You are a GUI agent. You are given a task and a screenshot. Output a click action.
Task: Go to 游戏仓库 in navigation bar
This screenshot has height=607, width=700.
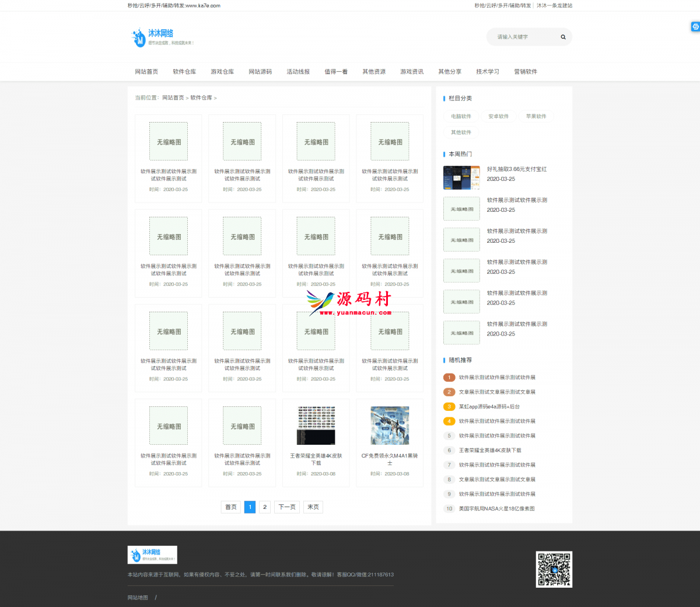[222, 72]
